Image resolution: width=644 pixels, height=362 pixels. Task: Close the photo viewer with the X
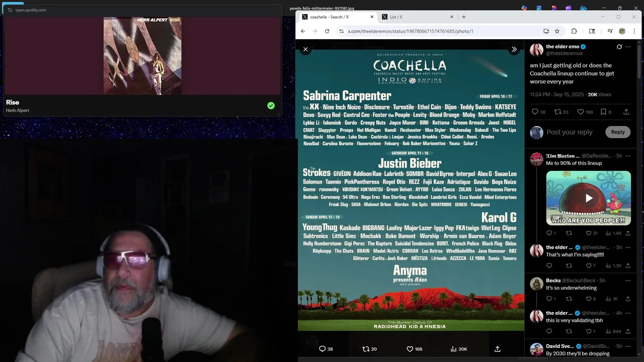point(305,49)
